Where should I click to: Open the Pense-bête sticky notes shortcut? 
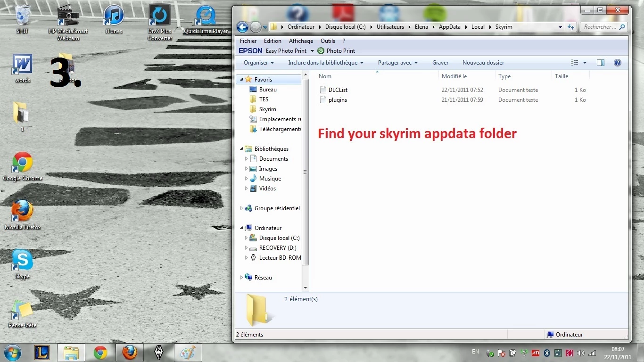click(x=22, y=314)
